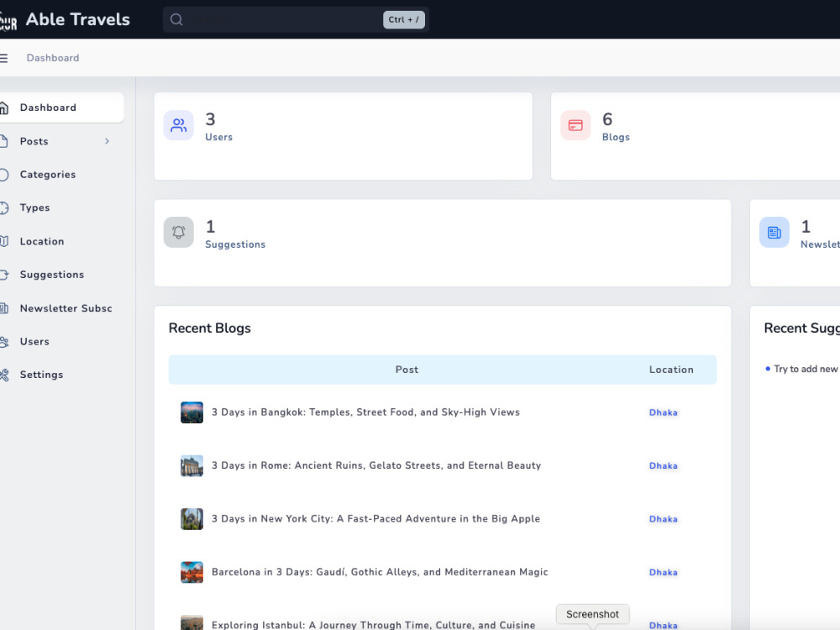Click the hamburger menu icon beside Dashboard breadcrumb
This screenshot has height=630, width=840.
[x=3, y=58]
